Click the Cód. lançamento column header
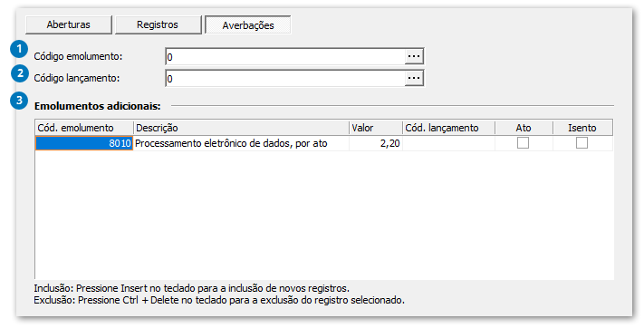644x328 pixels. pyautogui.click(x=449, y=128)
